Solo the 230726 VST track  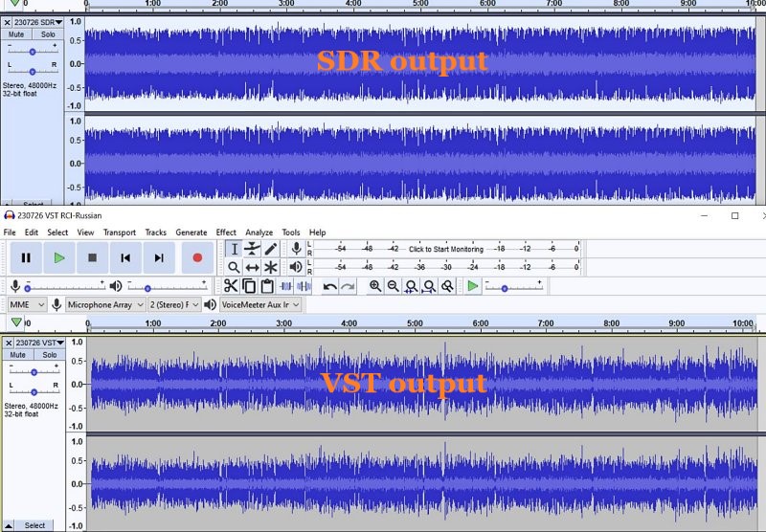50,355
